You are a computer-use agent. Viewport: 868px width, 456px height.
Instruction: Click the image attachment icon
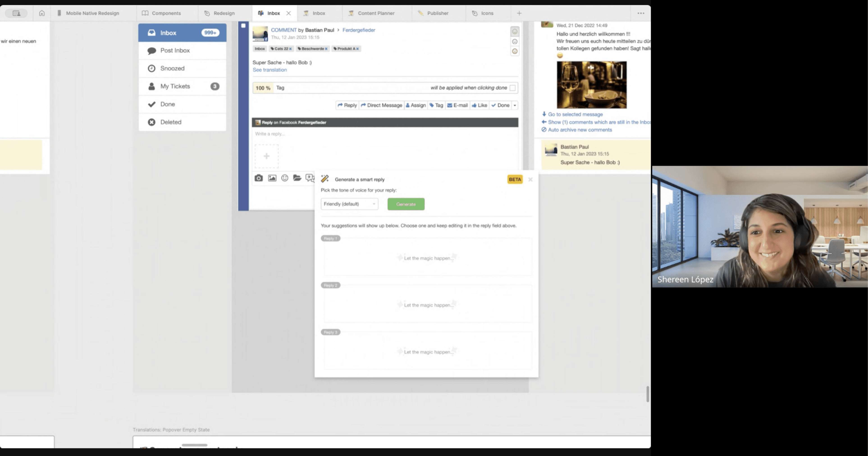[x=272, y=178]
